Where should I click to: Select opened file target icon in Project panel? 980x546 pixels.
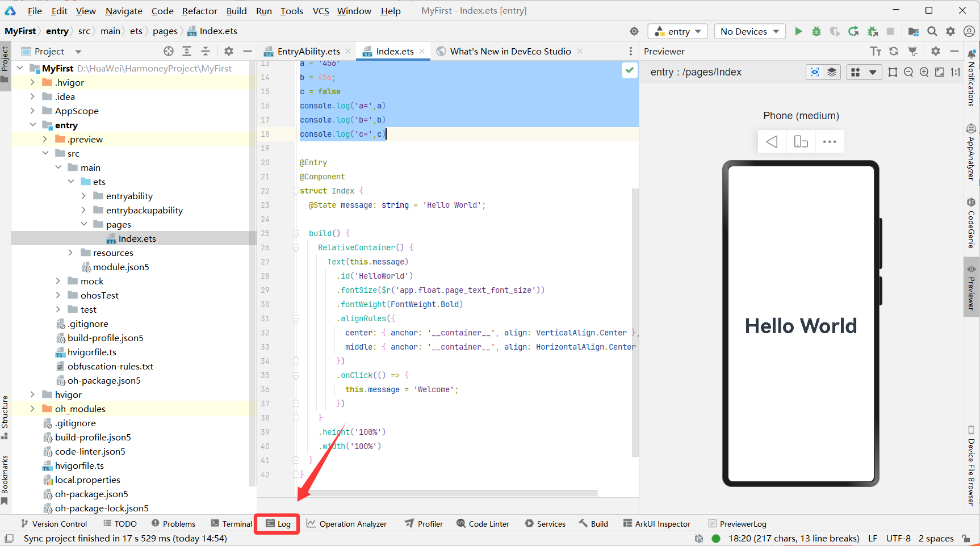(x=169, y=51)
